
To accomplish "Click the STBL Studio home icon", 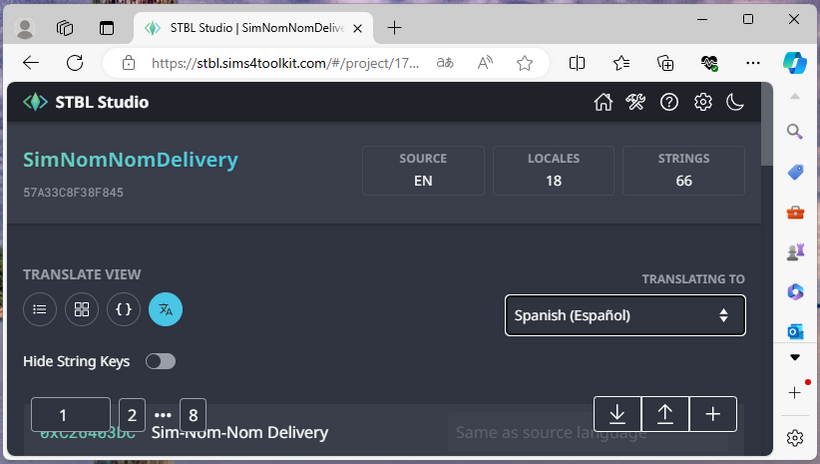I will click(603, 102).
